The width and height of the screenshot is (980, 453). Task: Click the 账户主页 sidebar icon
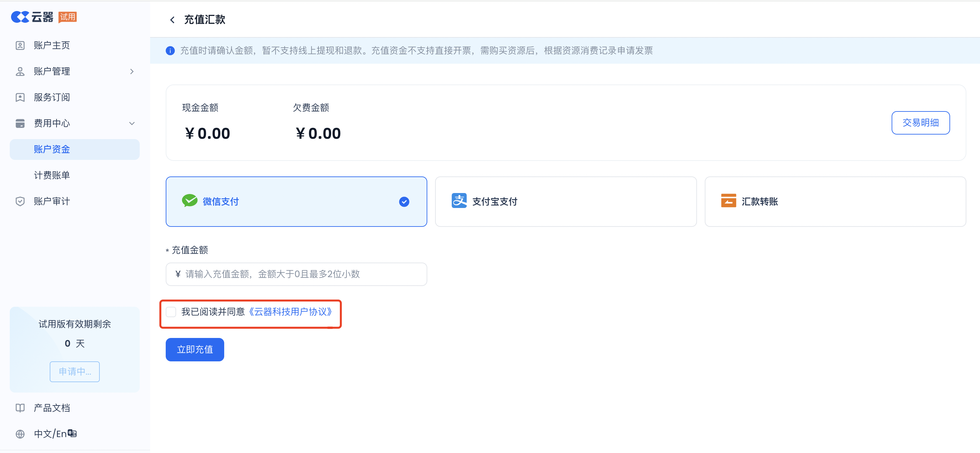click(20, 45)
